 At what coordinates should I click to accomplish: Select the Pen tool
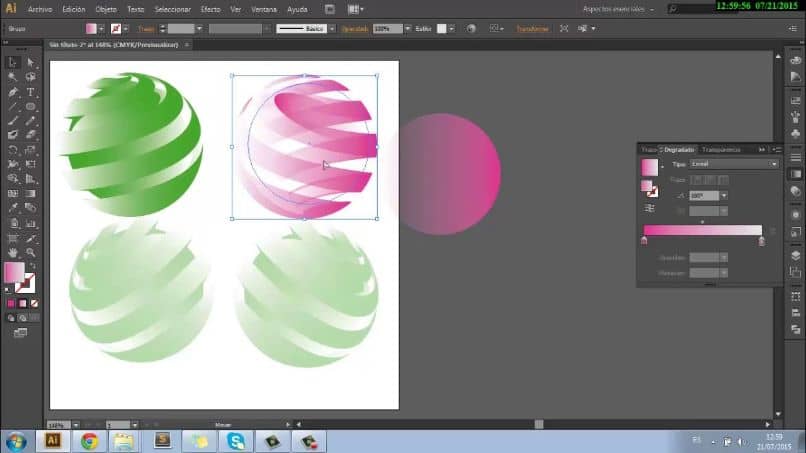(13, 91)
